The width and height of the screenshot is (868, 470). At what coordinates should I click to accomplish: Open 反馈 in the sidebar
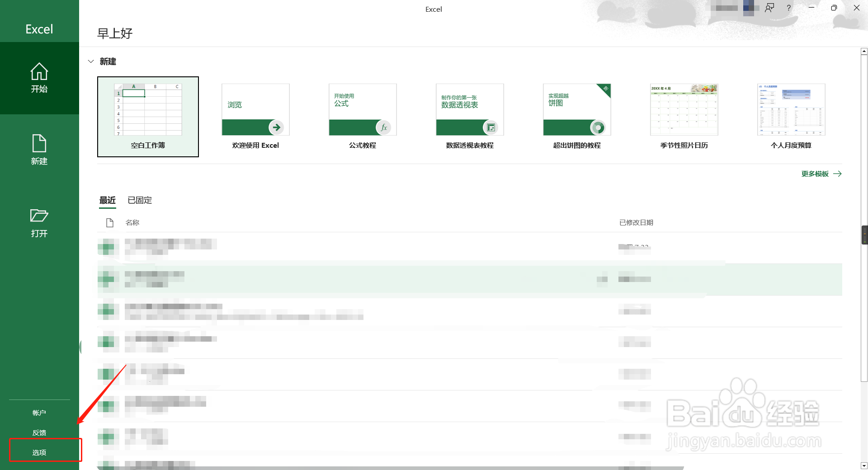(x=39, y=432)
